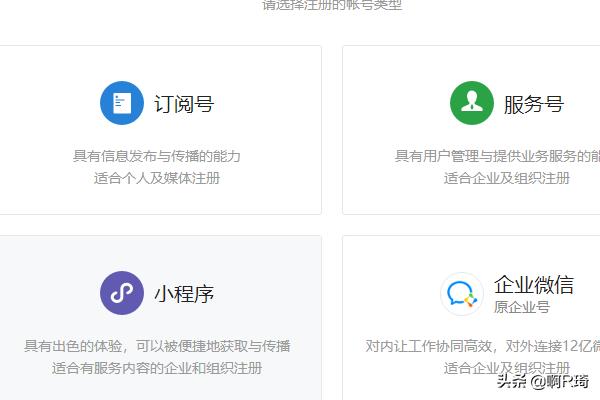
Task: Click the 请选择注册的帐号类型 header text
Action: click(x=332, y=6)
